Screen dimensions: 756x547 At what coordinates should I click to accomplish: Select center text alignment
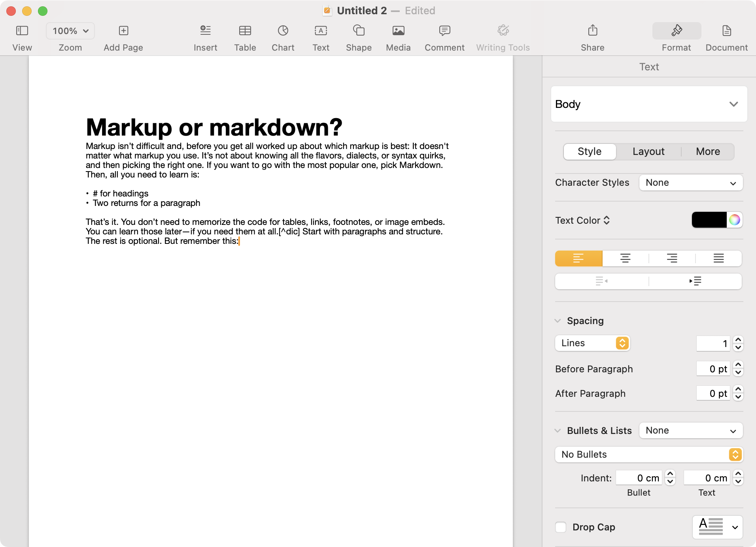pyautogui.click(x=625, y=258)
